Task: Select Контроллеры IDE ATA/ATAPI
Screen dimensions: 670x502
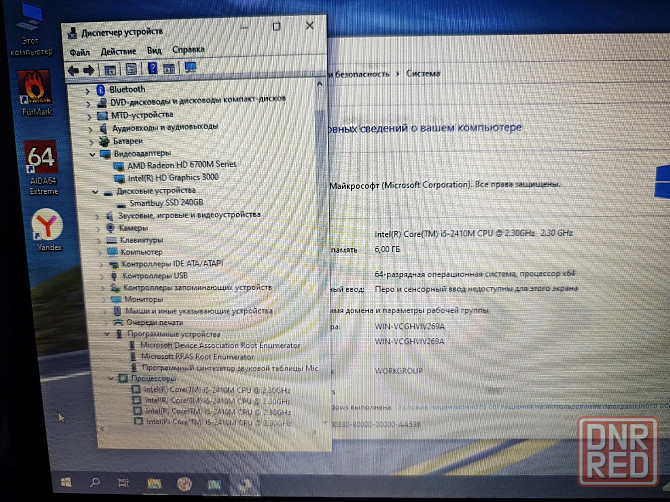Action: (173, 264)
